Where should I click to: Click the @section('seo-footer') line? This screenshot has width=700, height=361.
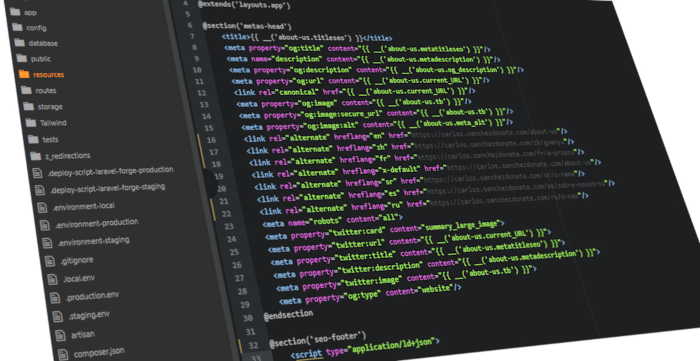317,339
